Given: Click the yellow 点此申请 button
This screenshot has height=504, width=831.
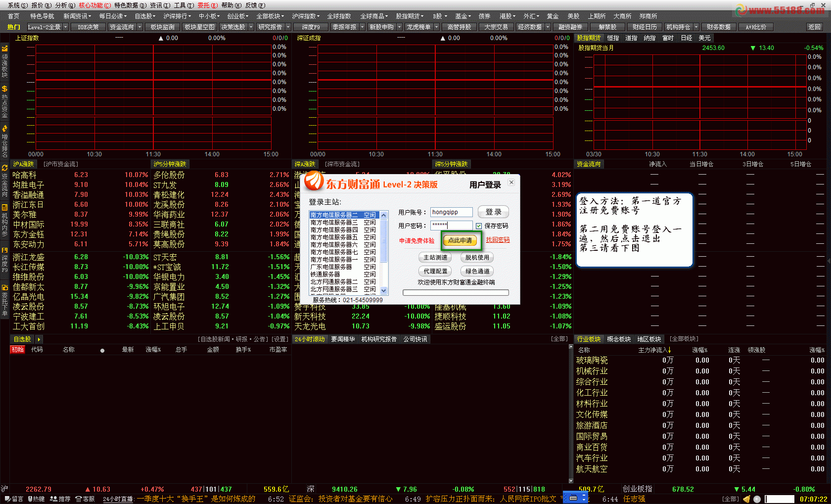Looking at the screenshot, I should (x=460, y=241).
